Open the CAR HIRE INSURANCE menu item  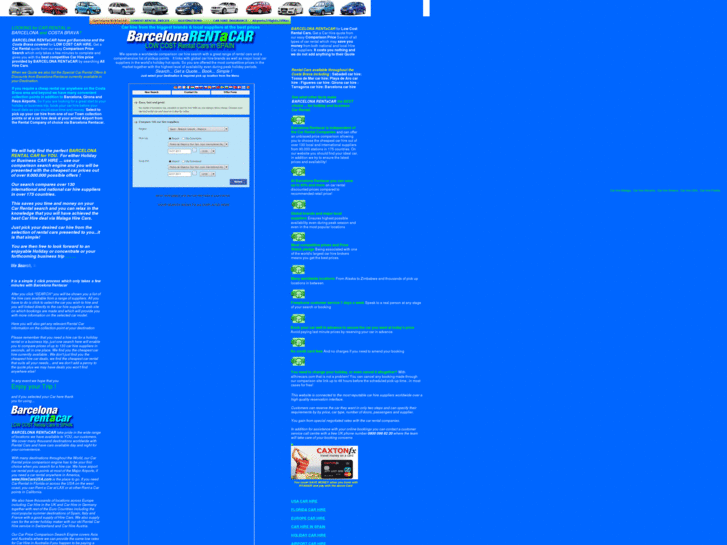pyautogui.click(x=230, y=21)
